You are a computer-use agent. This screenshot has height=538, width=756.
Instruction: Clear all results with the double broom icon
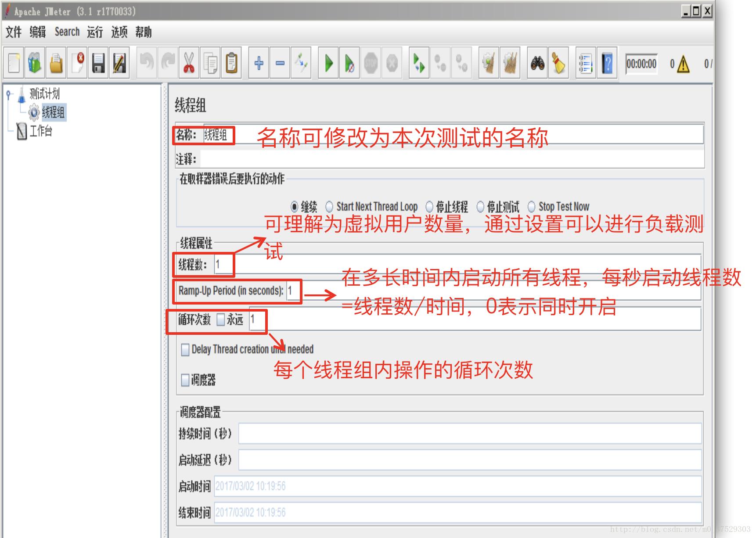(x=509, y=64)
